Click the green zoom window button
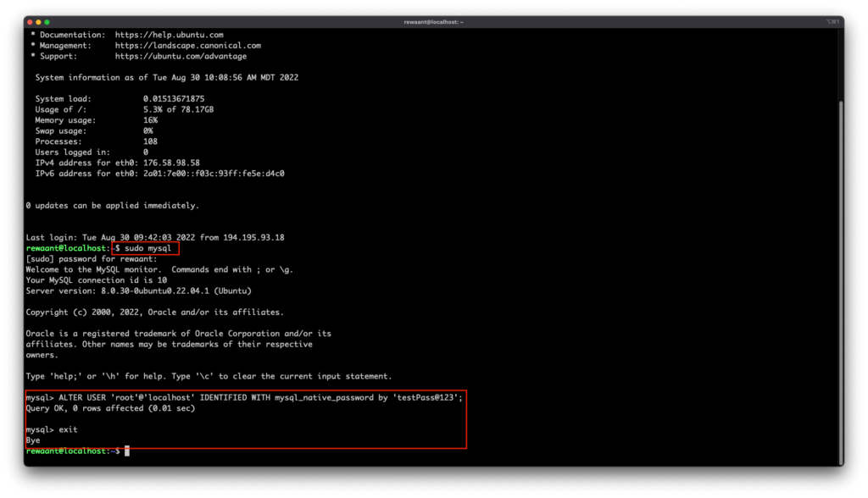The height and width of the screenshot is (498, 868). click(x=47, y=22)
